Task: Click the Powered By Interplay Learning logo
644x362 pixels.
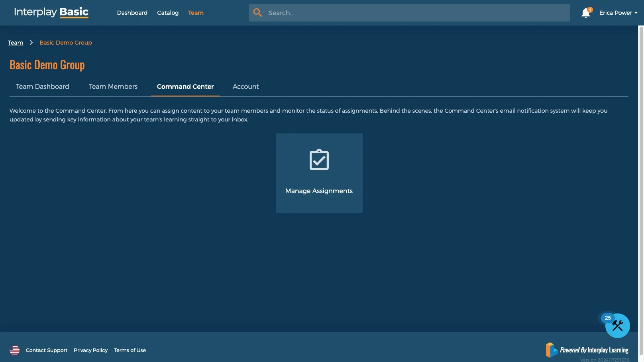Action: (x=587, y=350)
